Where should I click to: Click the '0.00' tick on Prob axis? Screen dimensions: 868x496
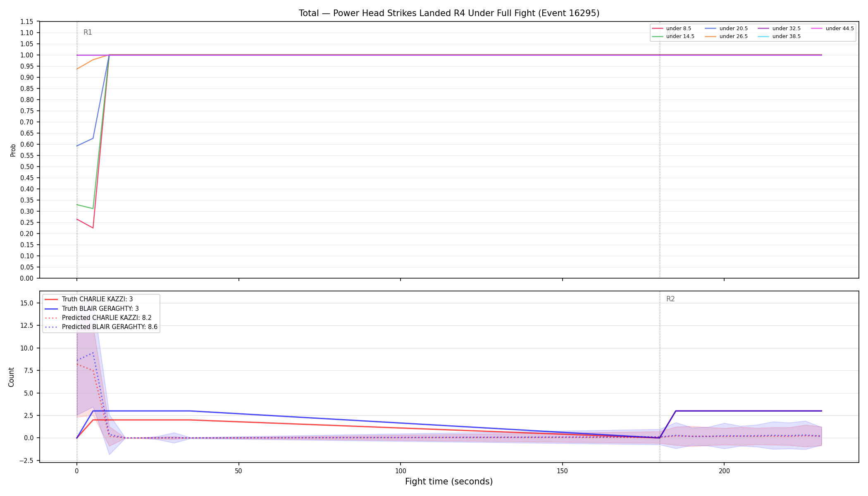point(27,278)
